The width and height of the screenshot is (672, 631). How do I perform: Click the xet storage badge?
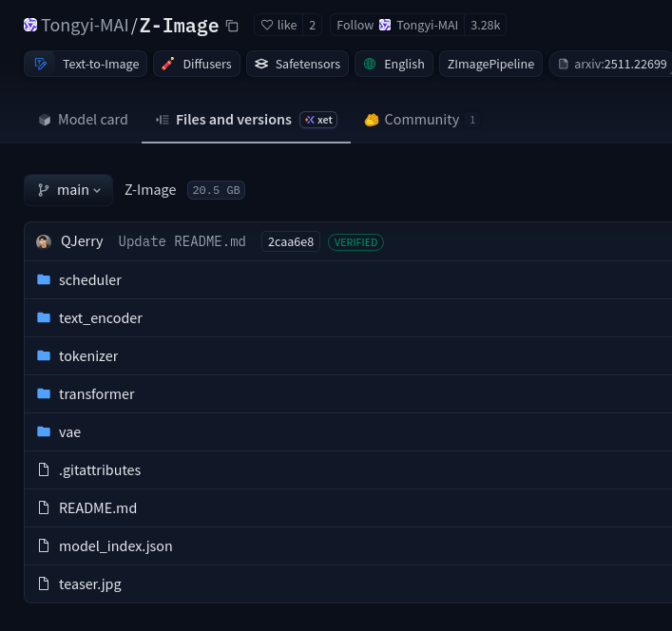[x=318, y=120]
